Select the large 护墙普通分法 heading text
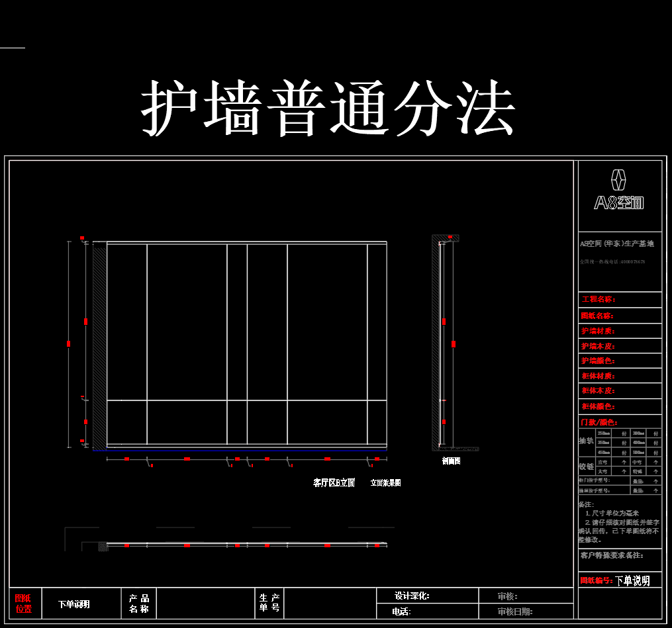This screenshot has width=672, height=628. click(328, 109)
